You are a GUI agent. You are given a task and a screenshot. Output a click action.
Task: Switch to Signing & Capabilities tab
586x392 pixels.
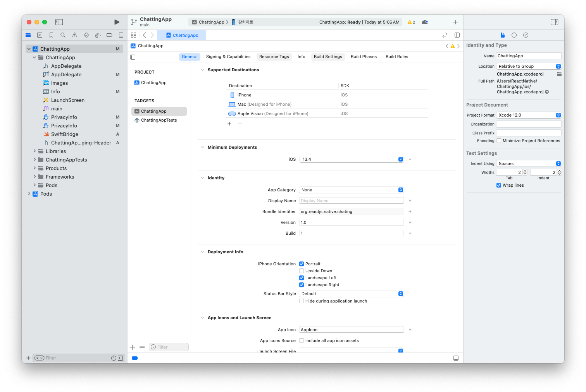pos(228,57)
